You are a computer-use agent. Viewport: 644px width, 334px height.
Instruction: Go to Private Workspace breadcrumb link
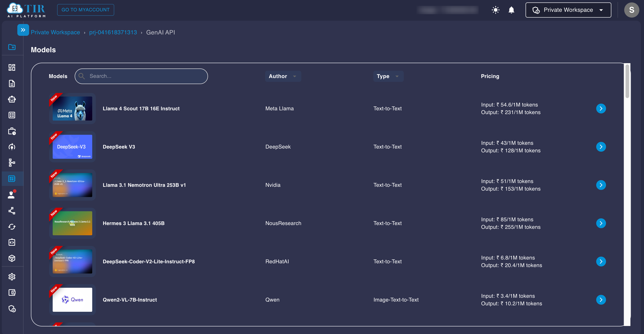point(55,32)
